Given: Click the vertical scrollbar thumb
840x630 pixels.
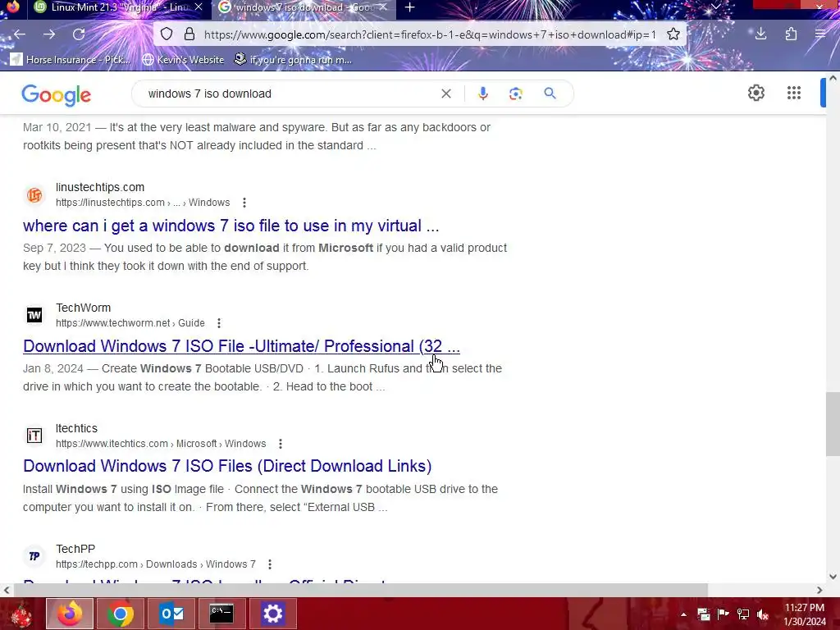Looking at the screenshot, I should (x=833, y=424).
